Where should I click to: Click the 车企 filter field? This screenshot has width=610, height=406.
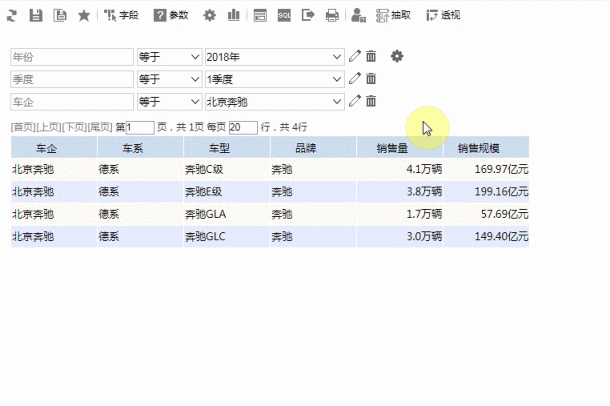72,102
